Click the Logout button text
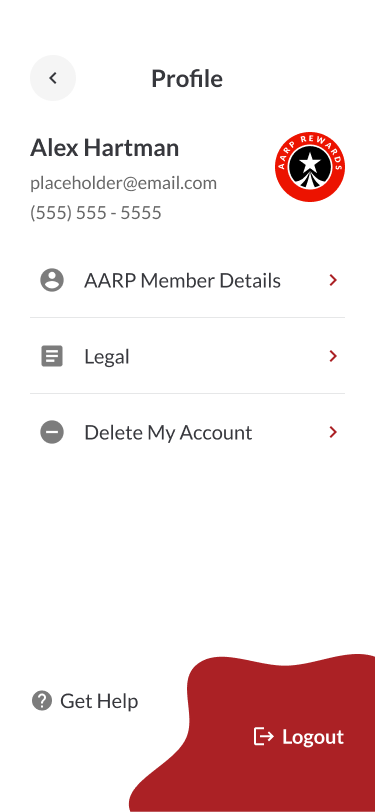 click(313, 736)
